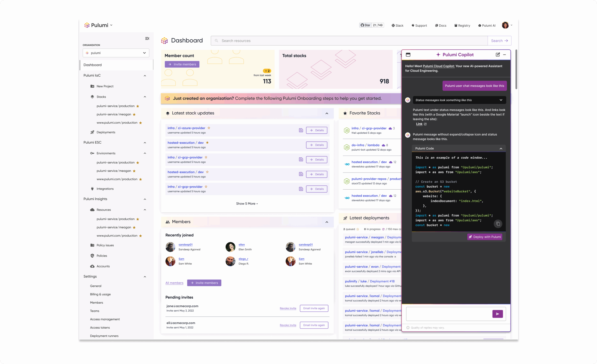The height and width of the screenshot is (364, 597).
Task: Collapse the Latest stack updates section
Action: click(327, 113)
